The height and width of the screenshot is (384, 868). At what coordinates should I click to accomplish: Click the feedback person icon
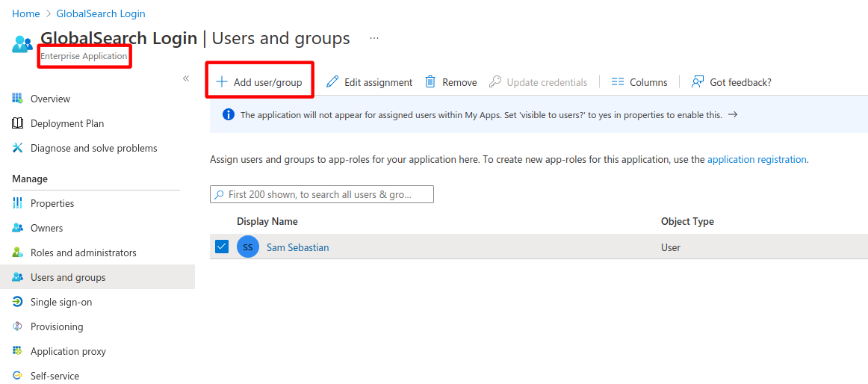pos(698,82)
